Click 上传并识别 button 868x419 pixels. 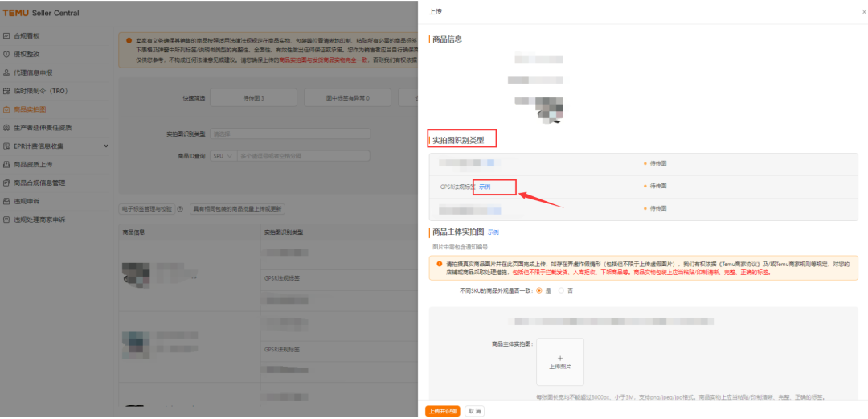click(442, 411)
